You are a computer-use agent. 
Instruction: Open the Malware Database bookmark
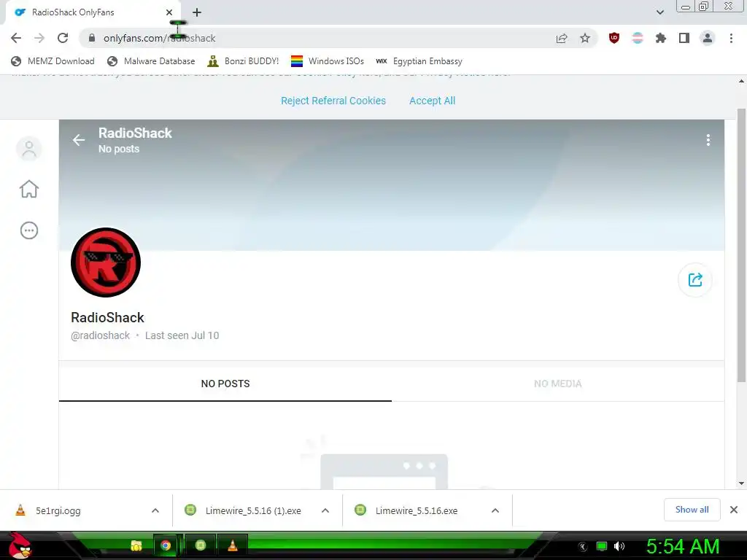[x=152, y=61]
